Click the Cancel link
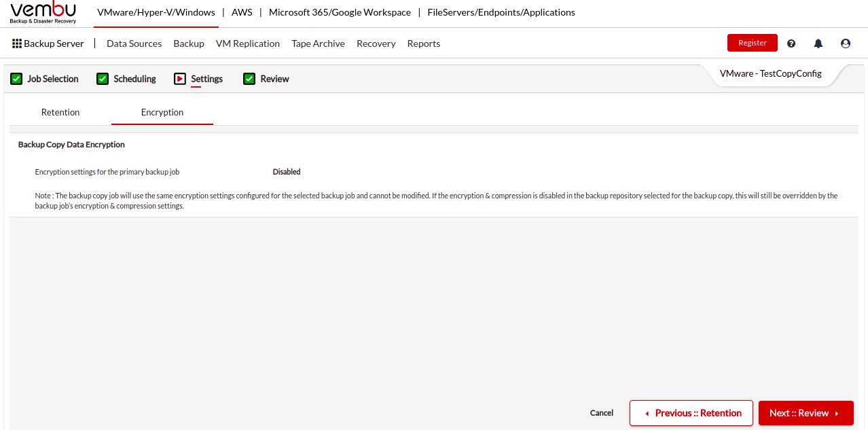Viewport: 868px width, 430px height. 602,413
